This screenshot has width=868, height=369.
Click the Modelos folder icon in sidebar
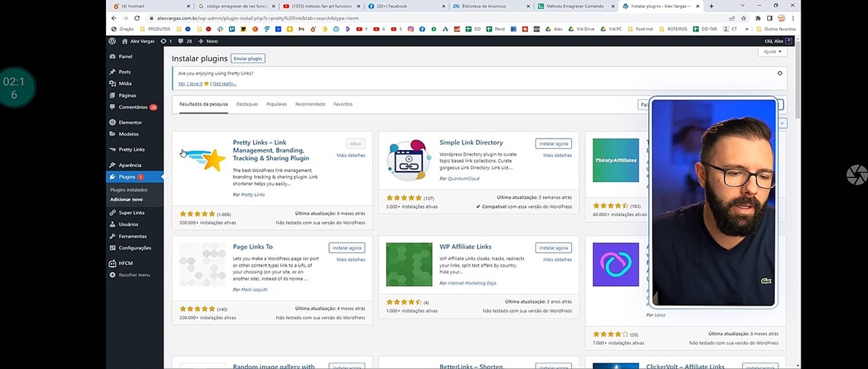tap(112, 134)
